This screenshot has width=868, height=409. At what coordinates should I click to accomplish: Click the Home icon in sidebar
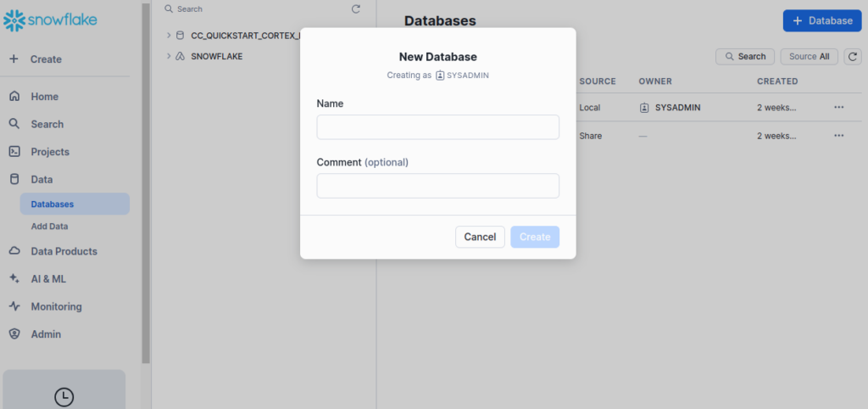tap(14, 97)
